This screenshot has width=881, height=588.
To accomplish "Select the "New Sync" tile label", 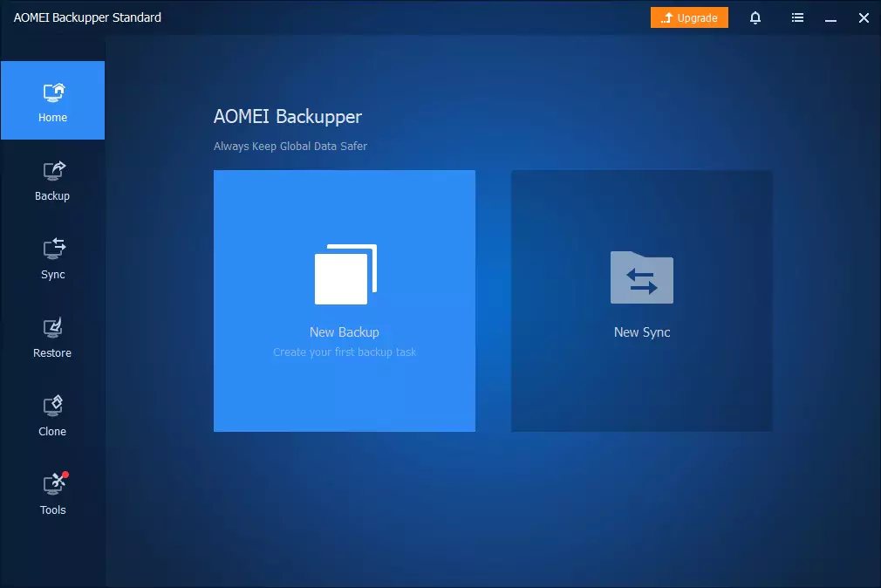I will pos(642,332).
